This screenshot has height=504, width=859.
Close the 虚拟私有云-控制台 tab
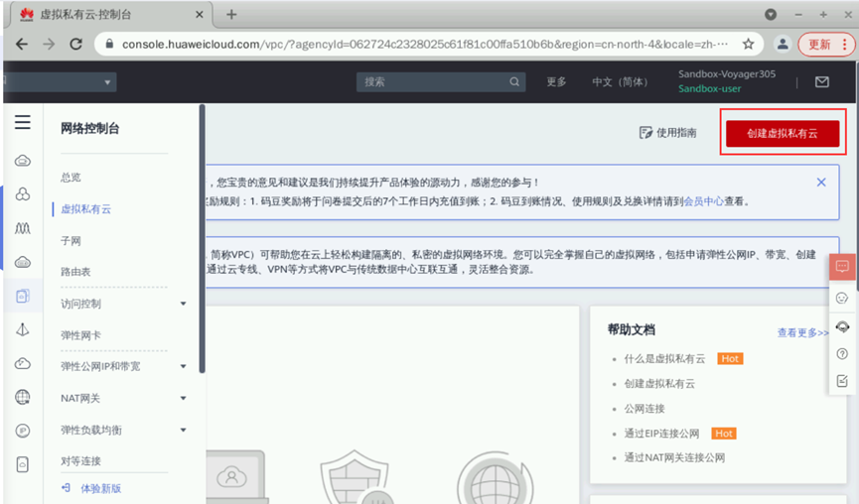200,15
